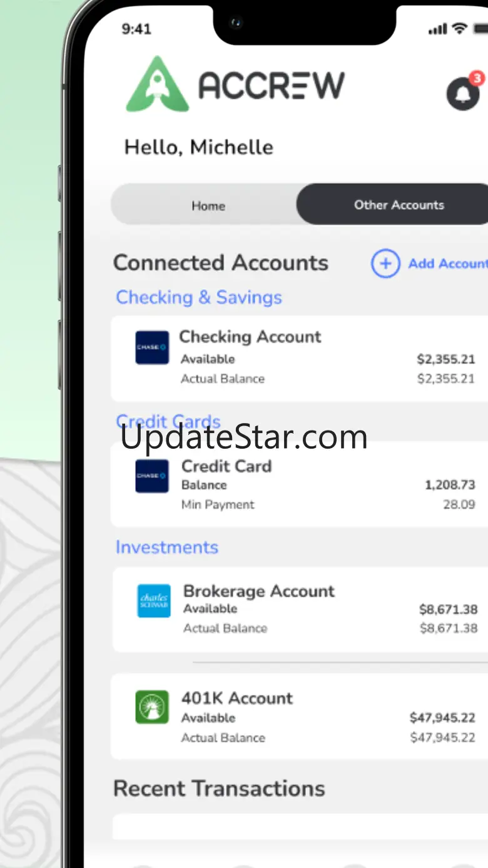
Task: Click the Hello, Michelle greeting
Action: [x=199, y=147]
